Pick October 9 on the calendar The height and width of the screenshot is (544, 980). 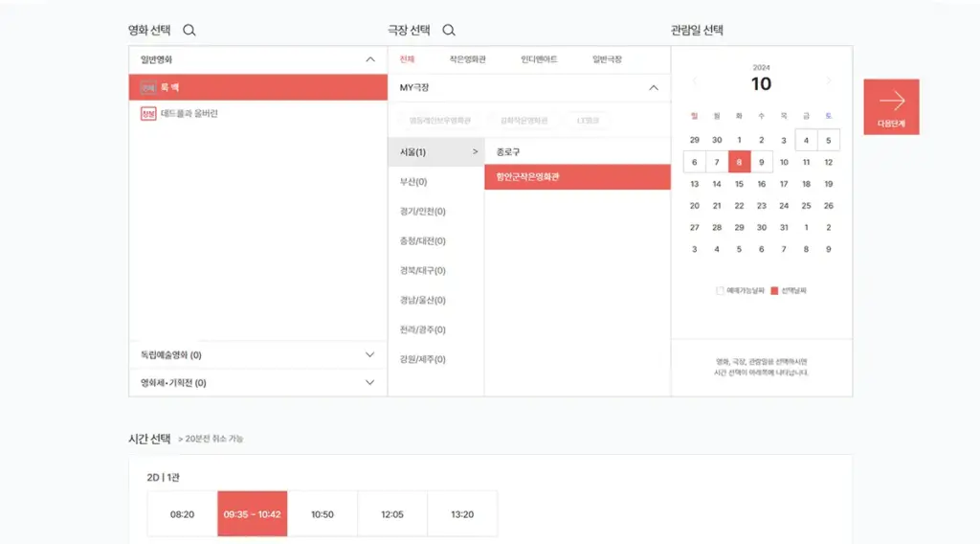[x=762, y=162]
